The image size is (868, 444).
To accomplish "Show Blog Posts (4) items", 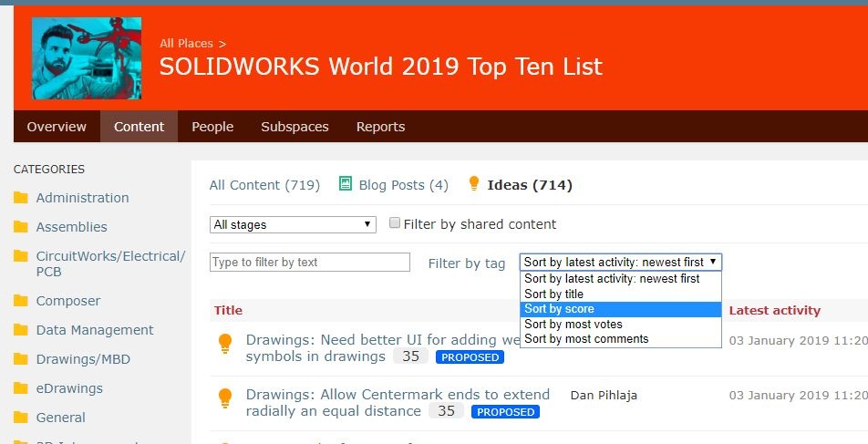I will [x=404, y=185].
